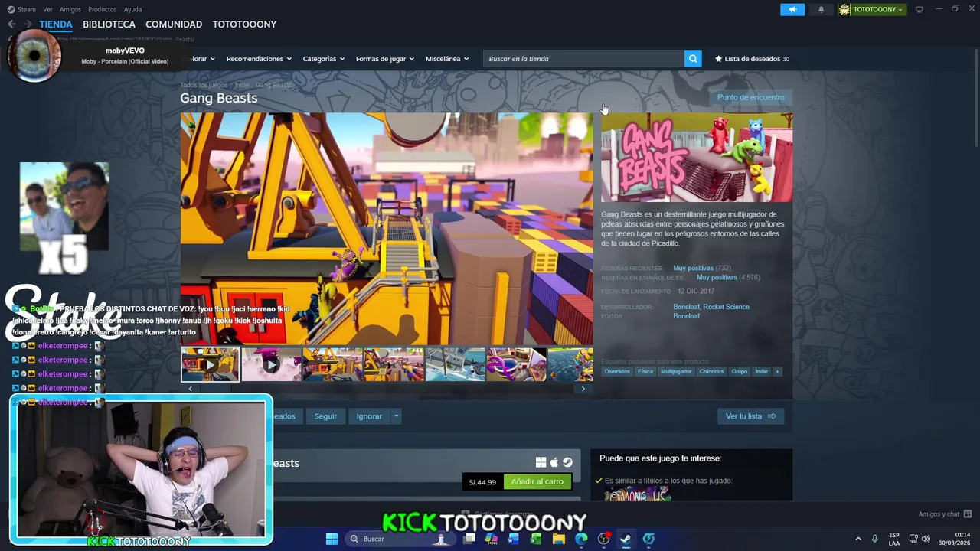Open the Ayuda menu
Screen dimensions: 980x551
point(132,9)
